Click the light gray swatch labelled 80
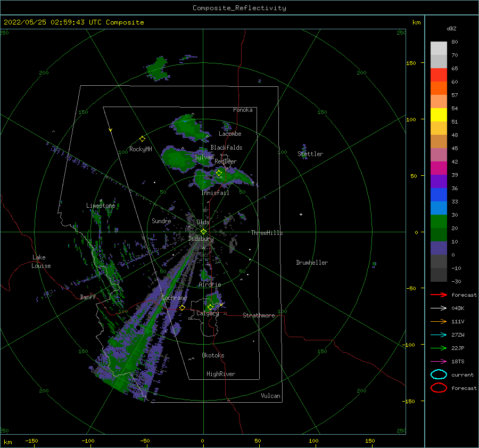 [x=439, y=48]
